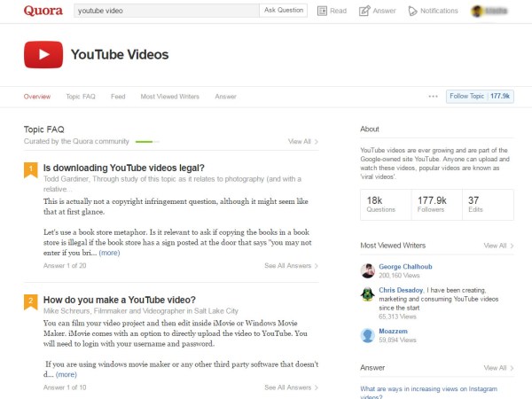Click See All Answers under second question

(291, 387)
